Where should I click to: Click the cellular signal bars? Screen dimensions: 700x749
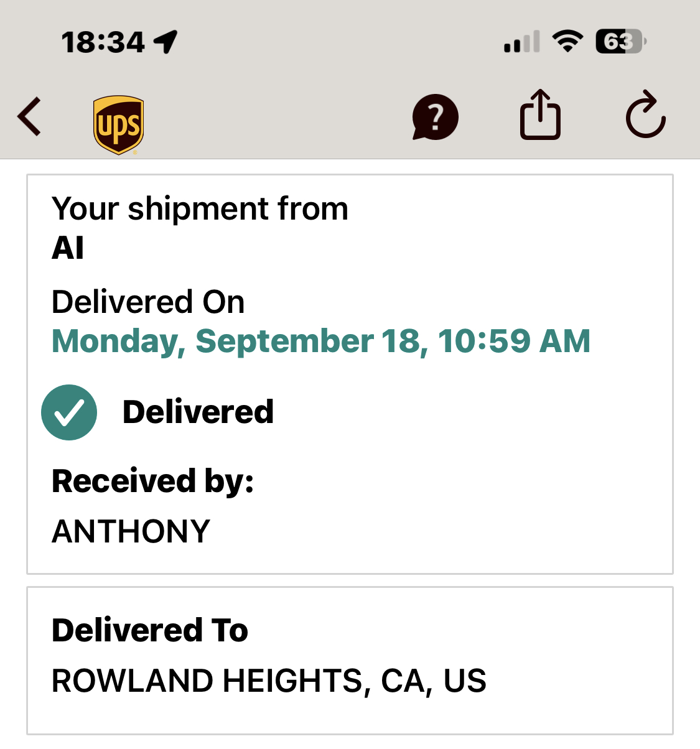coord(521,42)
